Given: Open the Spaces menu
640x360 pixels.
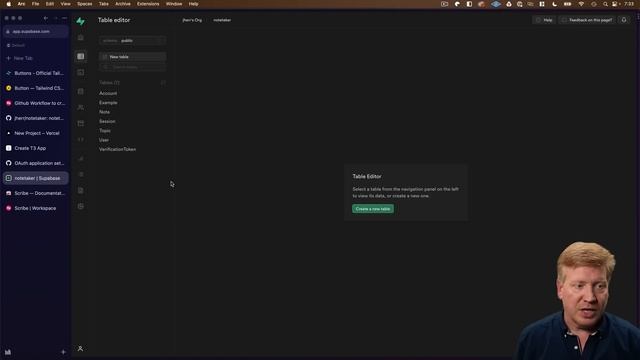Looking at the screenshot, I should coord(84,4).
